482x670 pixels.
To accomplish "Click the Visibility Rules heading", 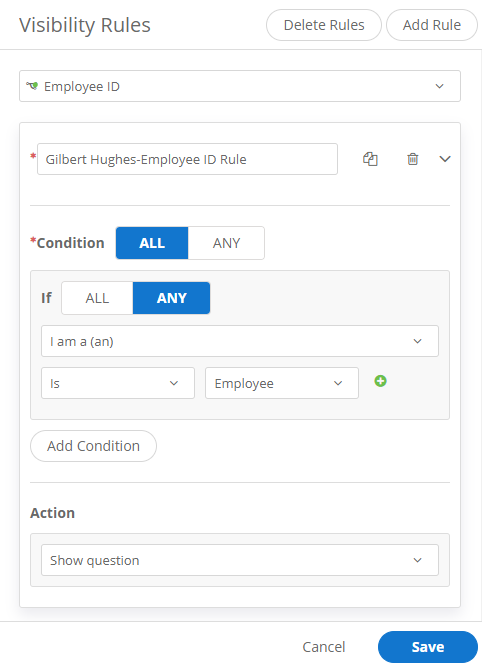I will [85, 25].
